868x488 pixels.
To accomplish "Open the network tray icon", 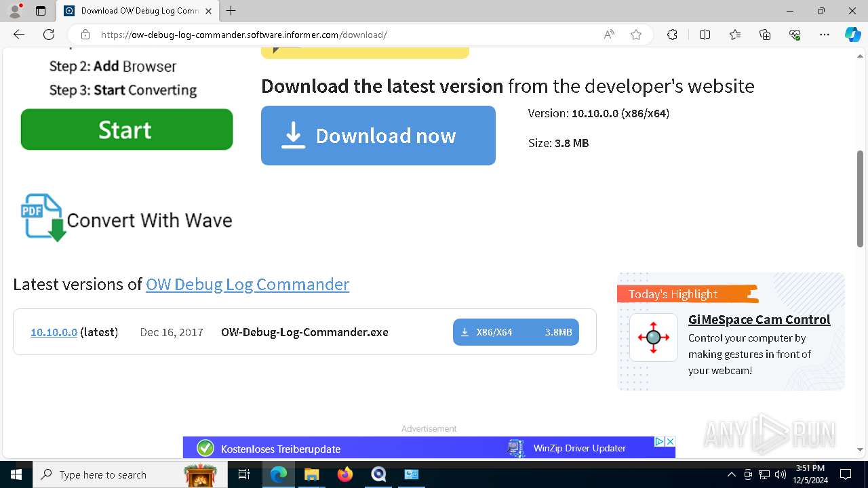I will click(764, 474).
